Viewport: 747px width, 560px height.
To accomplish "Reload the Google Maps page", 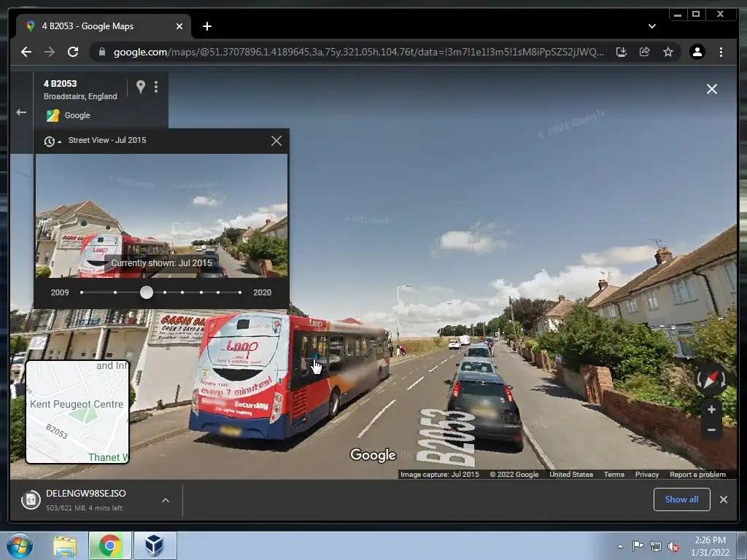I will 73,52.
